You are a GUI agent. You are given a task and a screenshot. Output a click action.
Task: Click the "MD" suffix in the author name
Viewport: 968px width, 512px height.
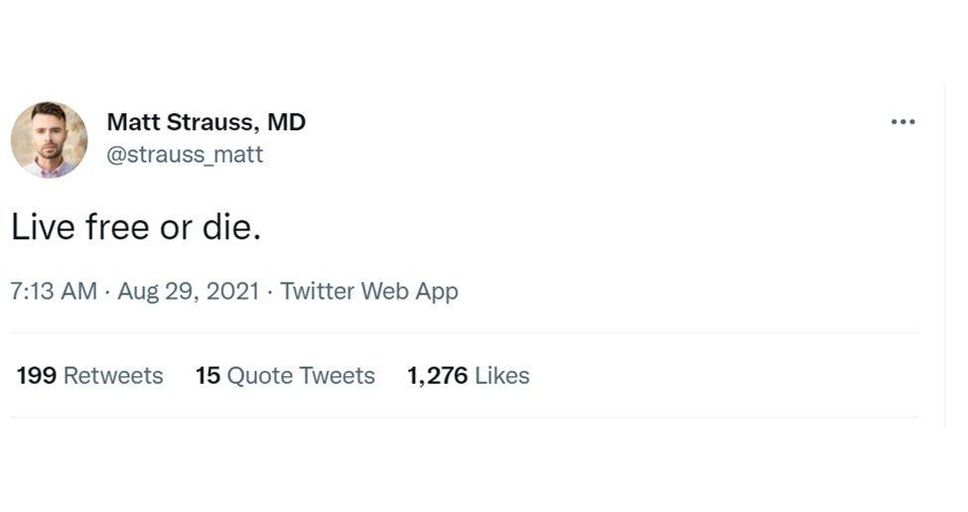coord(285,122)
